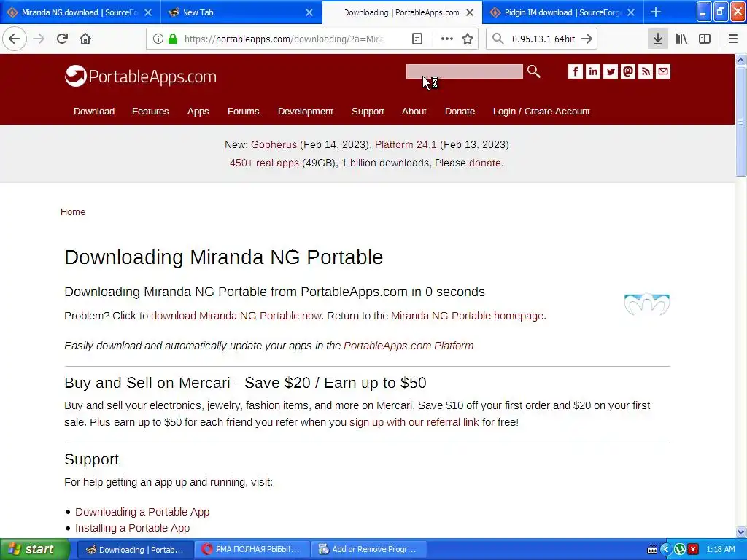Close the Miranda NG SourceForge tab
747x560 pixels.
148,12
